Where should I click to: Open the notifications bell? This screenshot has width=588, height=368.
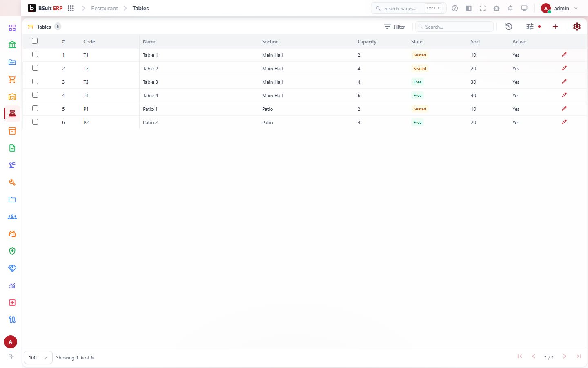[x=510, y=8]
